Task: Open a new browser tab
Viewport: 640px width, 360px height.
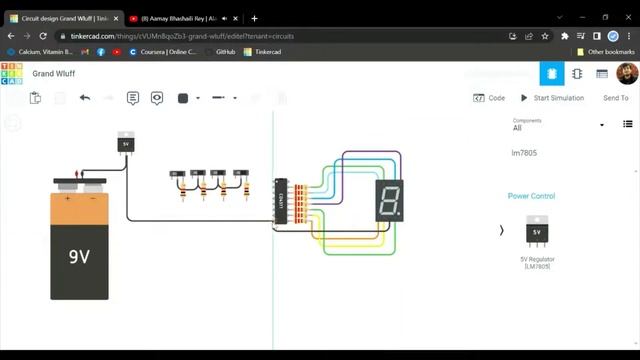Action: [x=254, y=19]
